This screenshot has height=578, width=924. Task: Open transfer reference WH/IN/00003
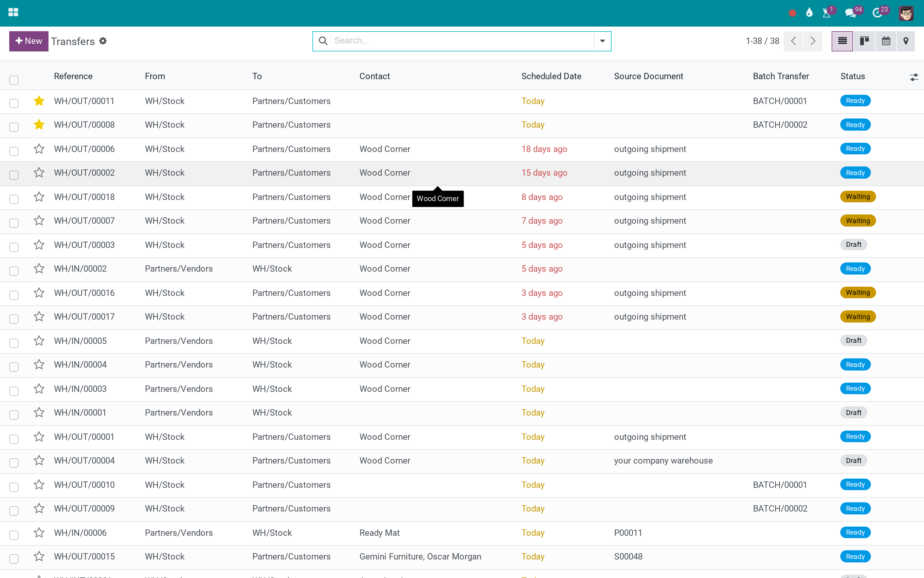coord(80,389)
